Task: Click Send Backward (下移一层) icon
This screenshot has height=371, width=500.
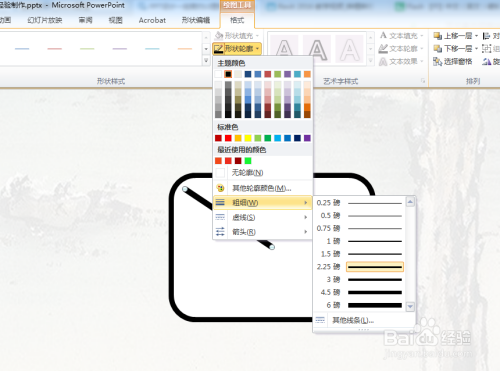Action: 437,48
